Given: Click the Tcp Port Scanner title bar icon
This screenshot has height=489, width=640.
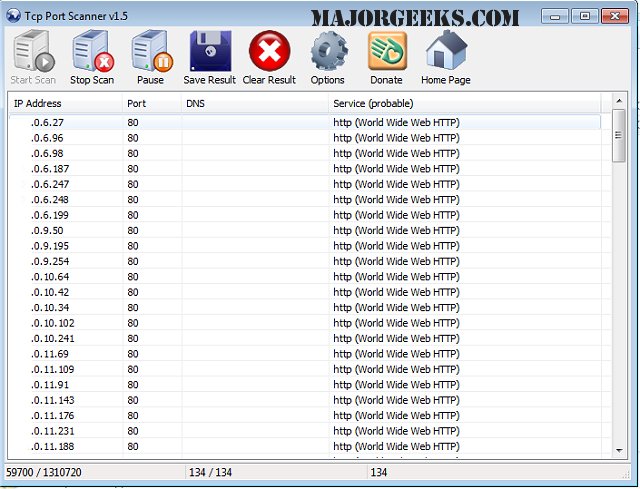Looking at the screenshot, I should coord(13,16).
